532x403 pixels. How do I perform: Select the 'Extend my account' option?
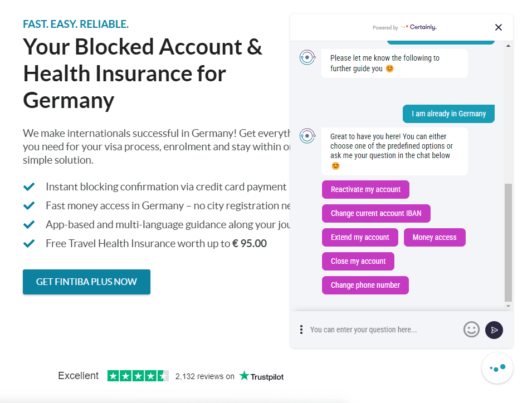click(x=360, y=237)
